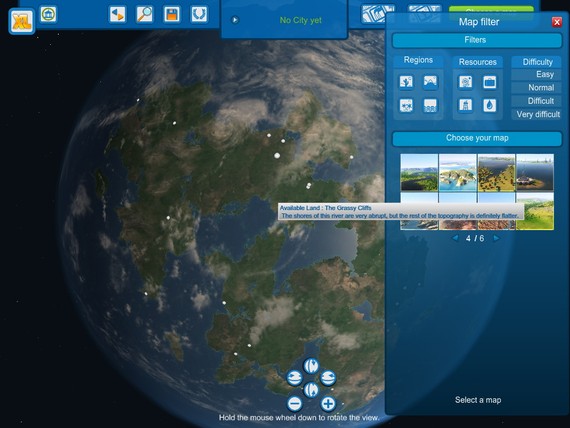Pick the turquoise island map thumbnail
The height and width of the screenshot is (428, 570).
pyautogui.click(x=458, y=172)
